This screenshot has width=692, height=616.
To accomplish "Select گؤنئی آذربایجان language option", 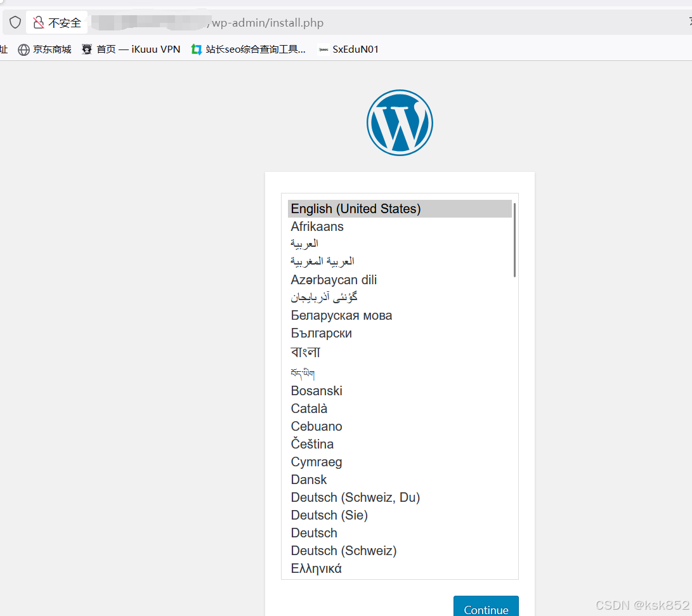I will pyautogui.click(x=400, y=298).
